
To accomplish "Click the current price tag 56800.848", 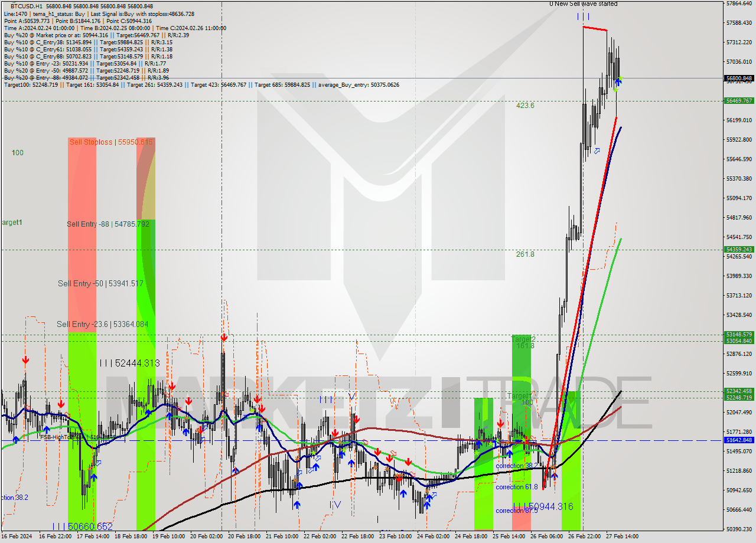I will [x=739, y=78].
